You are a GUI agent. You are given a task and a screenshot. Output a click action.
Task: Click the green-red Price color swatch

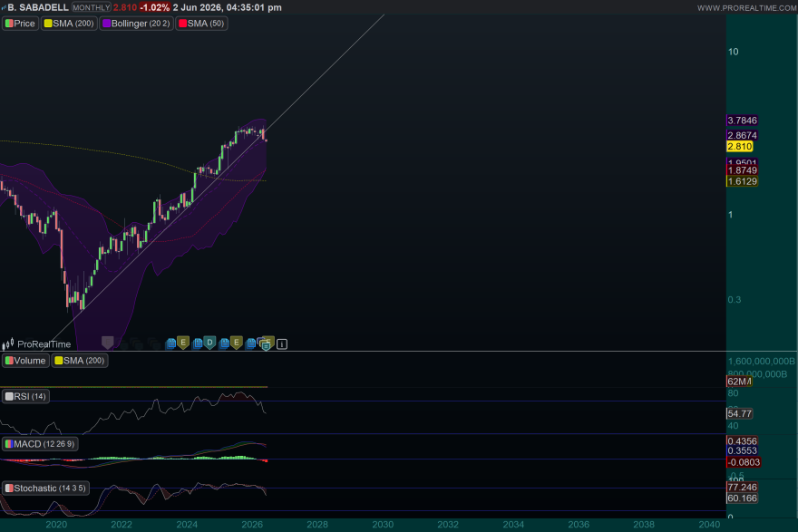tap(9, 24)
